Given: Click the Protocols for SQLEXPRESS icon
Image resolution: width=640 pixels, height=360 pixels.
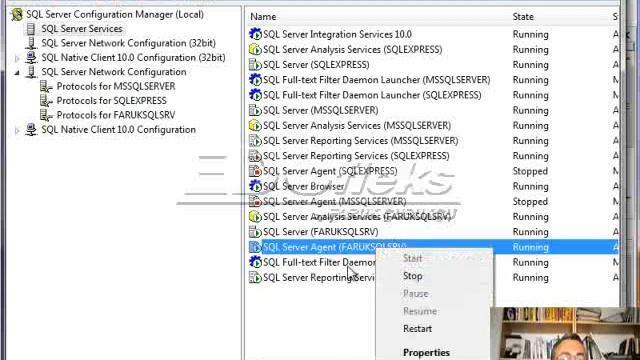Looking at the screenshot, I should [x=46, y=101].
